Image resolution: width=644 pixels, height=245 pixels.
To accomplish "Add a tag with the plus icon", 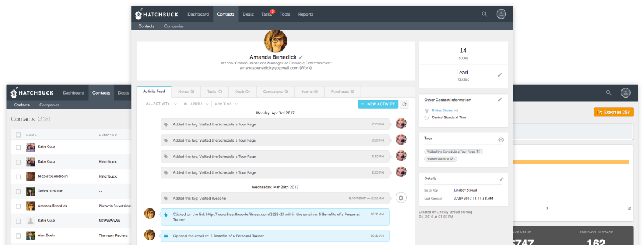I will click(501, 140).
